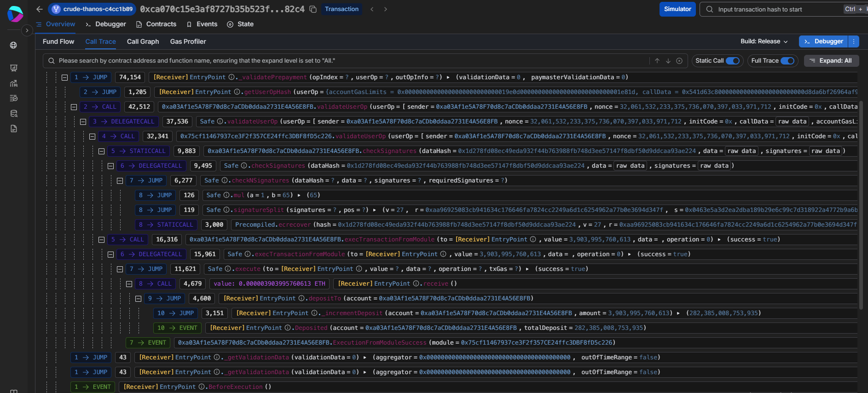Click the magnifier in transaction hash input
Screen dimensions: 868x393
(710, 9)
